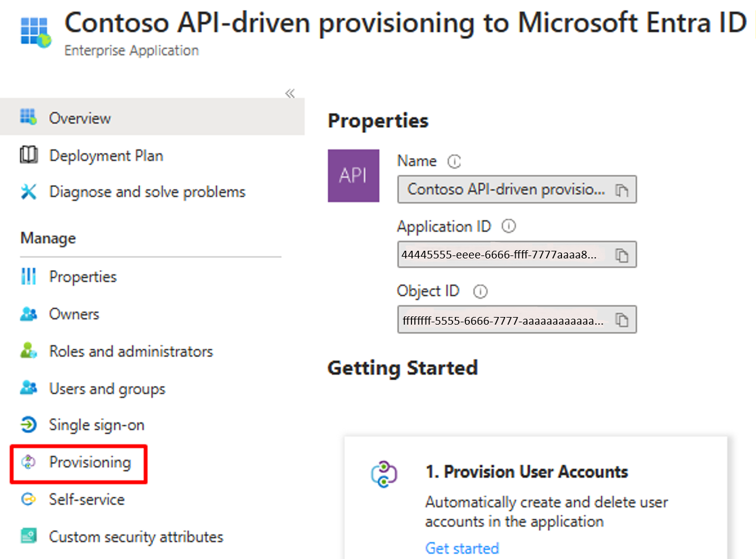Click the Provisioning cycle icon in sidebar

point(28,462)
